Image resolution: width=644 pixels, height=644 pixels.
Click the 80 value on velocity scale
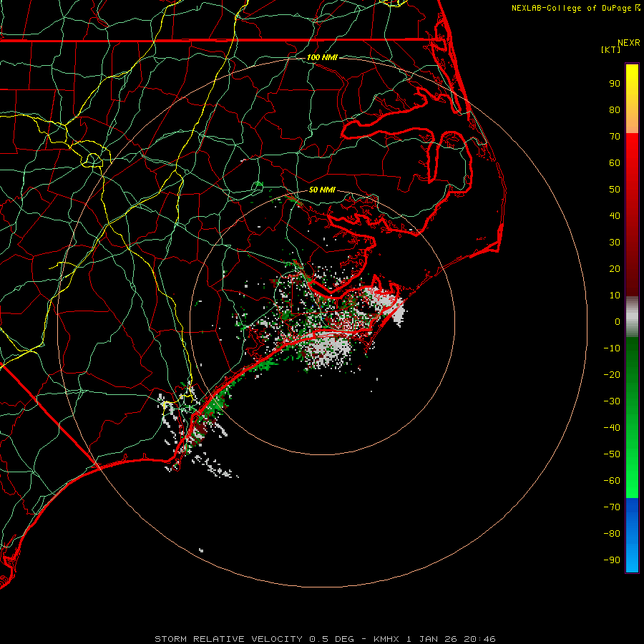(x=615, y=109)
